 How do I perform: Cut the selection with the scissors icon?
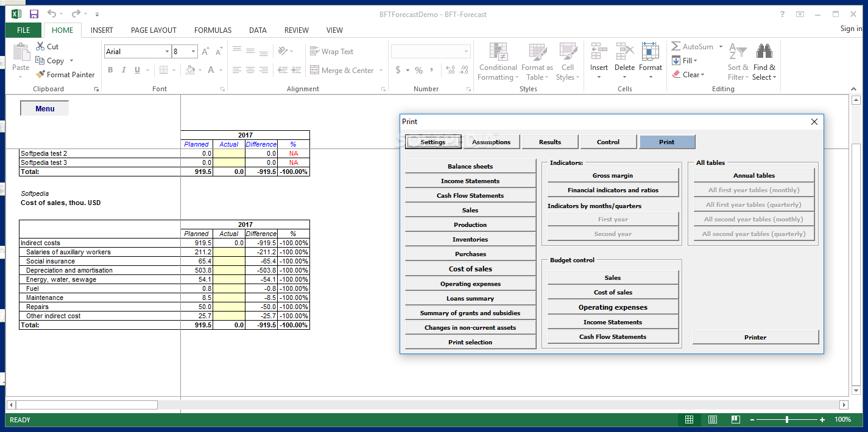click(40, 46)
